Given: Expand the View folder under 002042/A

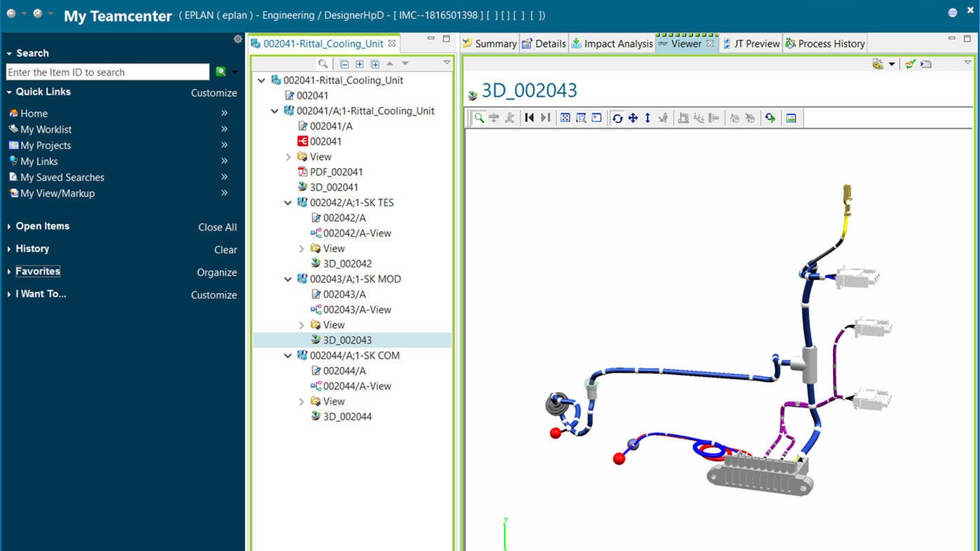Looking at the screenshot, I should (302, 249).
